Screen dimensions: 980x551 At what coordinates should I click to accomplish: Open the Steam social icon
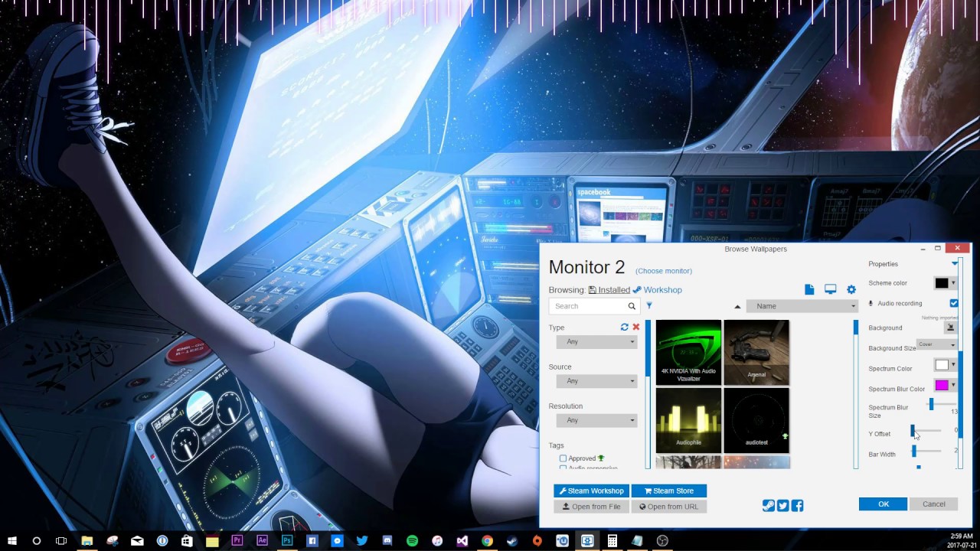[x=769, y=505]
